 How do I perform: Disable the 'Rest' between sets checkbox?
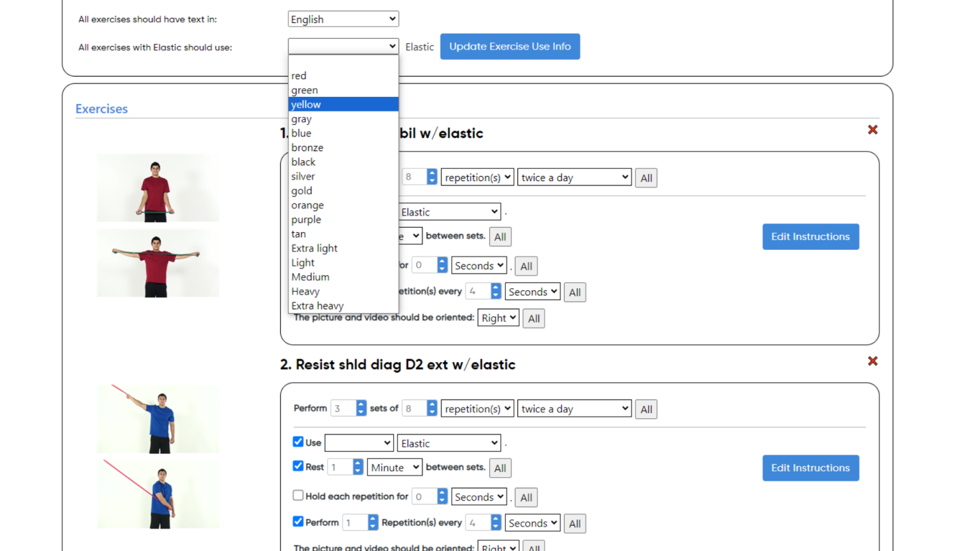[x=298, y=466]
